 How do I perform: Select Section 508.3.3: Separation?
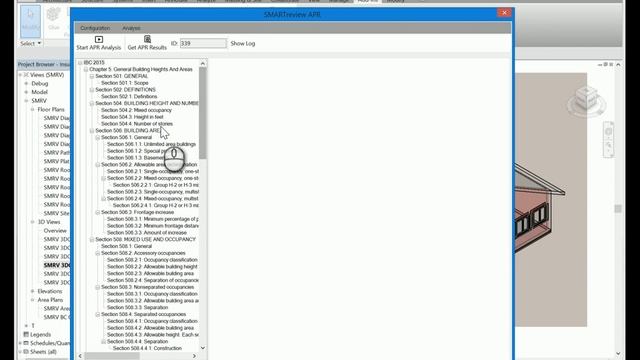click(x=138, y=307)
